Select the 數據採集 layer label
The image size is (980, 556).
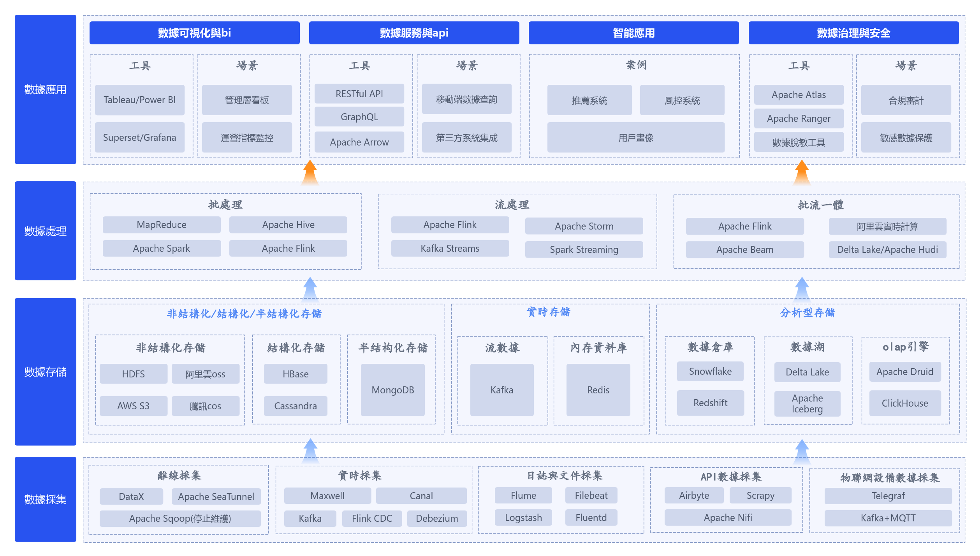coord(45,499)
